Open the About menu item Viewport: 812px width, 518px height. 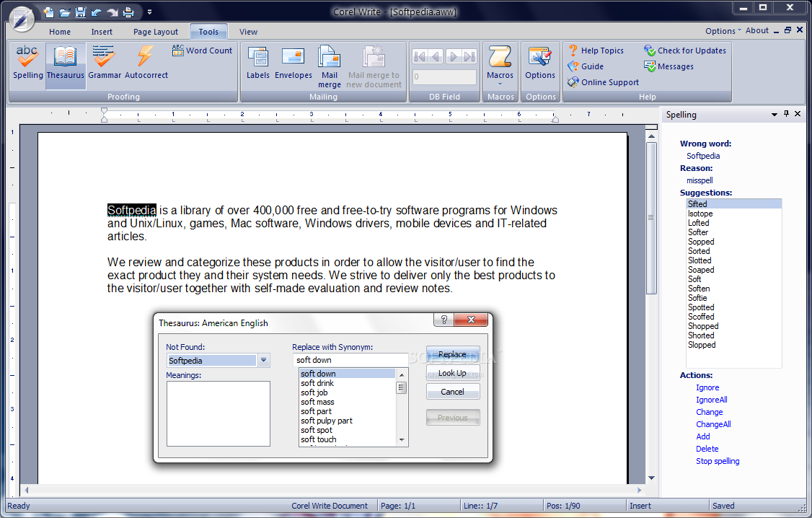(x=757, y=30)
